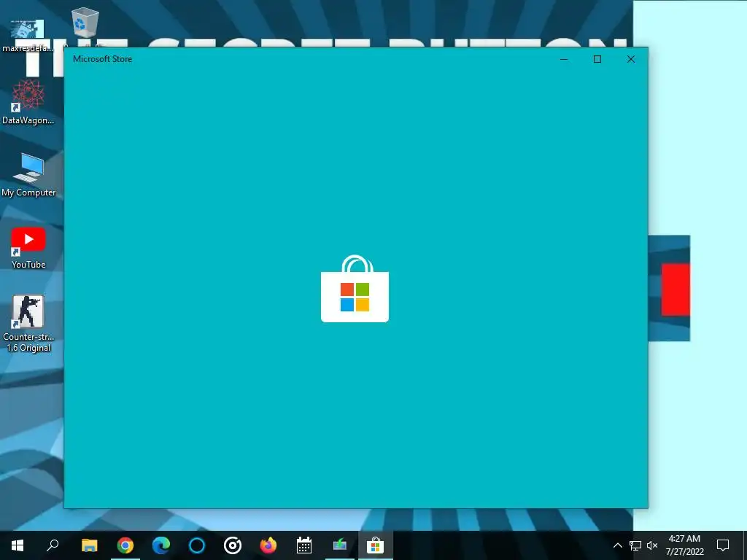Open File Explorer from the taskbar
The height and width of the screenshot is (560, 747).
click(89, 545)
